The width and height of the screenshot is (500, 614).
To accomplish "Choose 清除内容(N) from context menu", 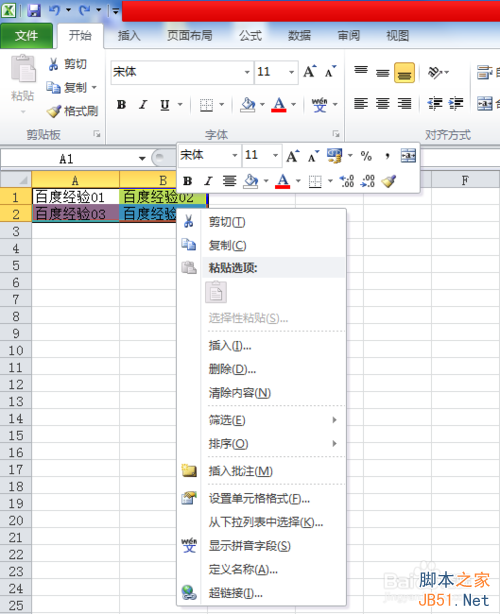I will coord(262,393).
